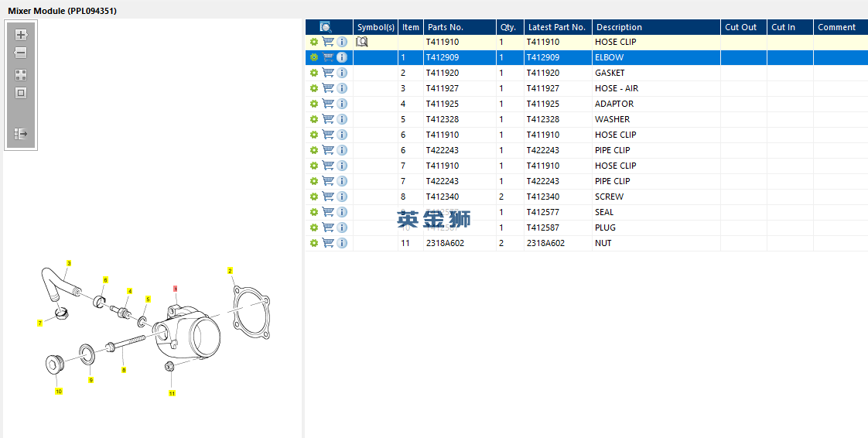Select callout 3 hose on the diagram
Screen dimensions: 868x438
coord(69,263)
